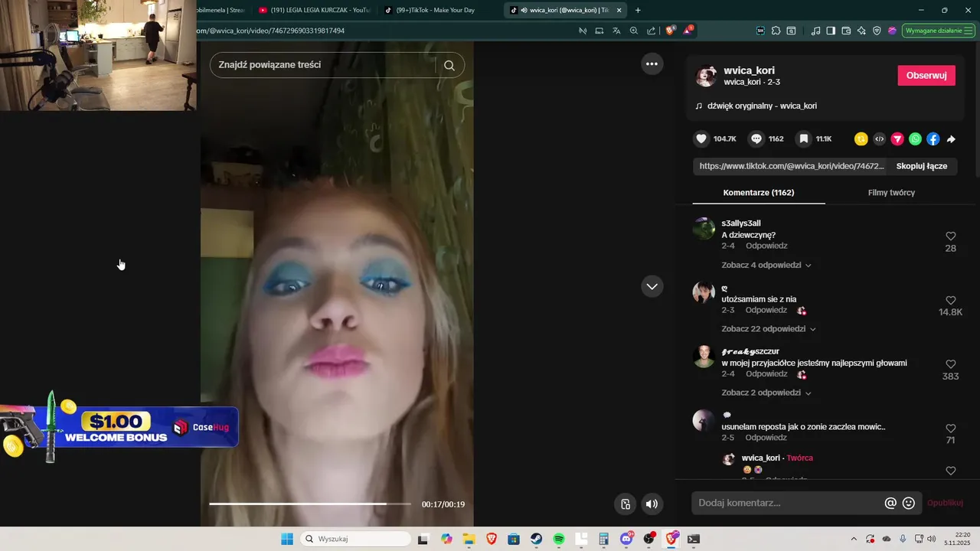Open Spotify from the taskbar
The height and width of the screenshot is (551, 980).
[559, 539]
